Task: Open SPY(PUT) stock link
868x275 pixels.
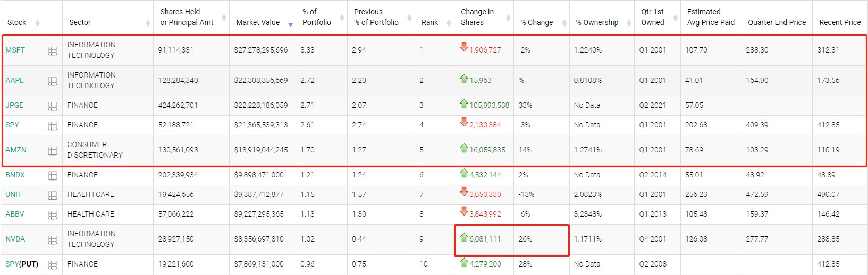Action: point(22,264)
